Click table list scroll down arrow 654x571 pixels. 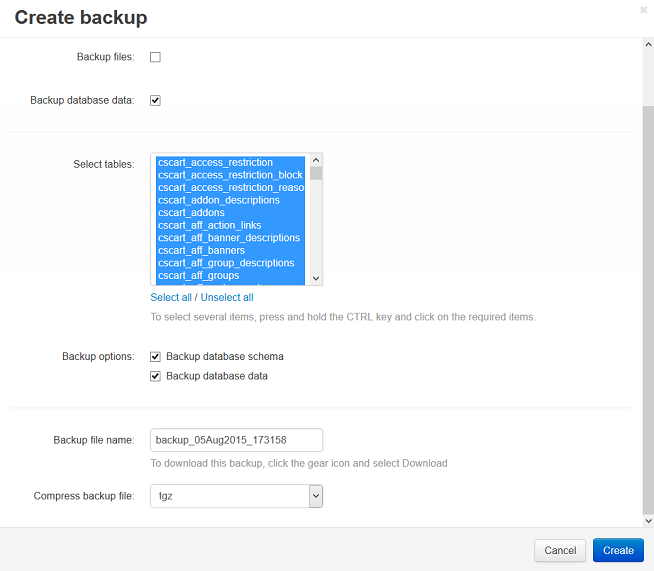point(316,278)
